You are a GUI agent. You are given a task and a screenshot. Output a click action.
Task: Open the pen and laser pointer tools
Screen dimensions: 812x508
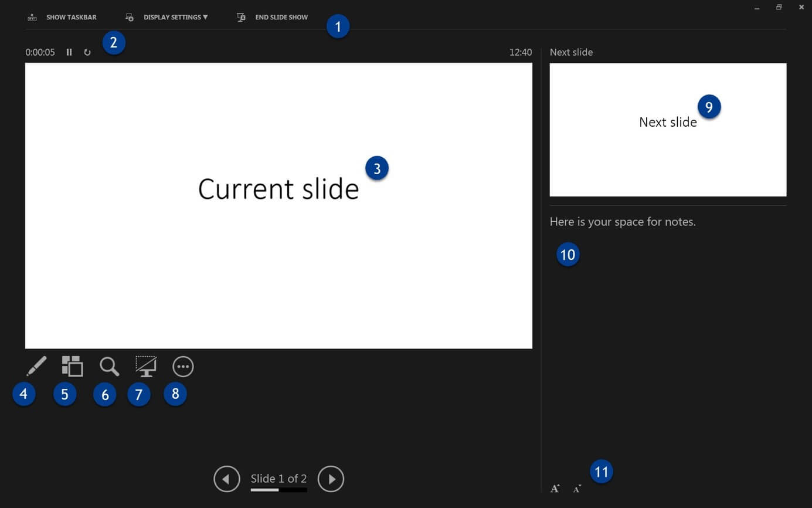36,367
